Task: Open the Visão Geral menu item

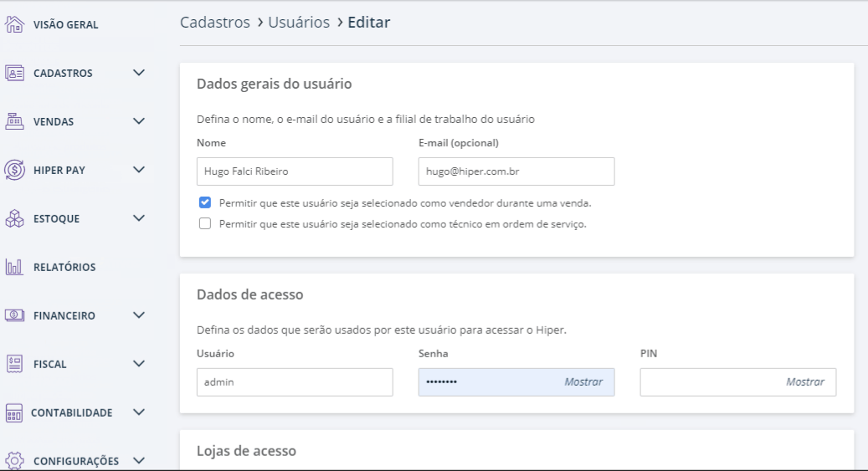Action: coord(65,25)
